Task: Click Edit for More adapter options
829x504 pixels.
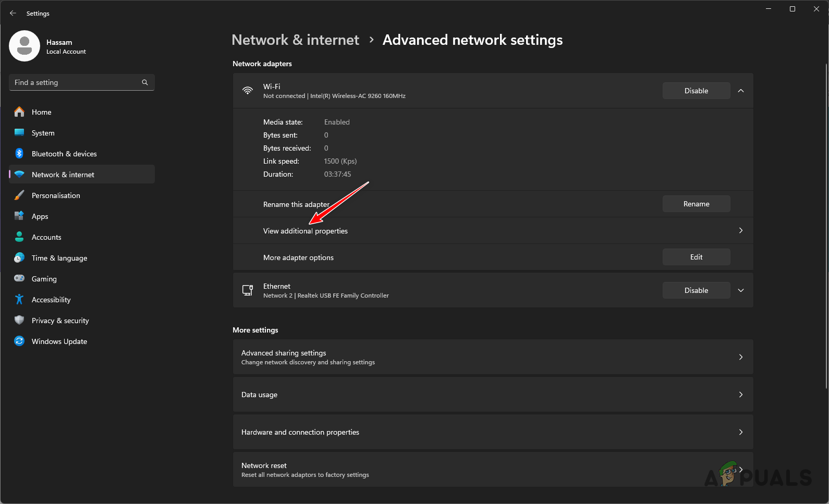Action: click(x=696, y=257)
